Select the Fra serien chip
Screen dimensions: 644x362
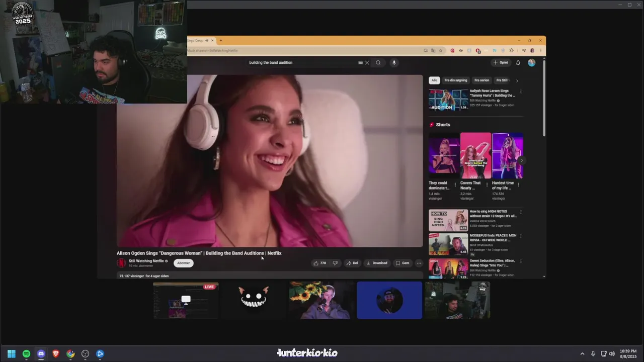point(481,80)
